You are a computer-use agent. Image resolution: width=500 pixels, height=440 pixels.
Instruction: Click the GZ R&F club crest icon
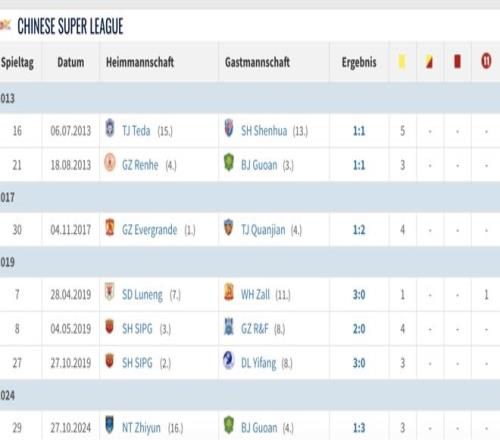pos(229,327)
